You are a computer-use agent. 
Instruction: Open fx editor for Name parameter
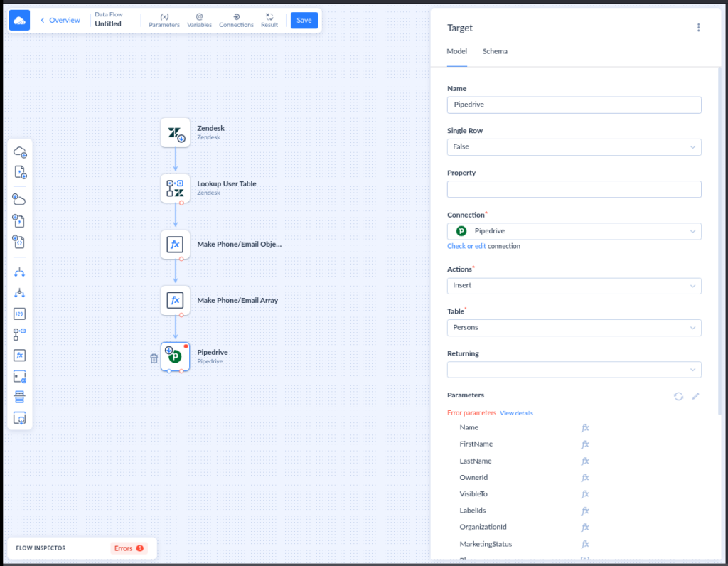(x=585, y=428)
